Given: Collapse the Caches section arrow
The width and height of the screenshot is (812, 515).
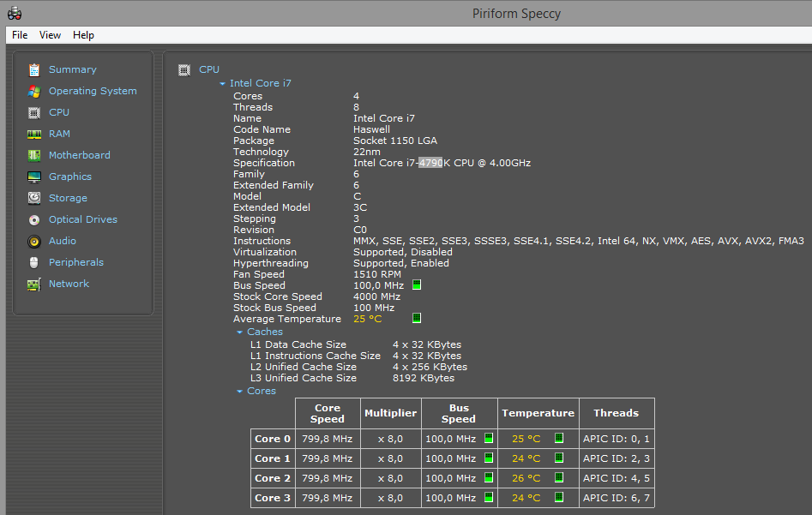Looking at the screenshot, I should coord(239,332).
